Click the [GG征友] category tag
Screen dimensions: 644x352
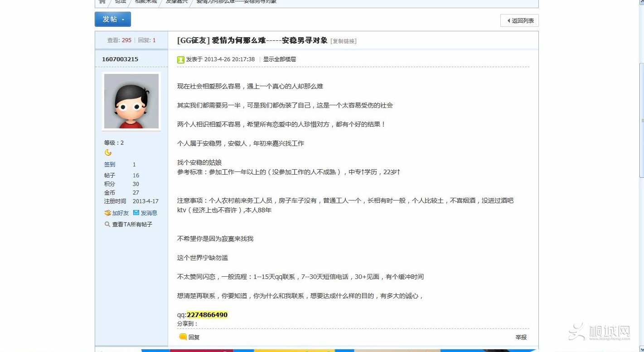point(194,41)
